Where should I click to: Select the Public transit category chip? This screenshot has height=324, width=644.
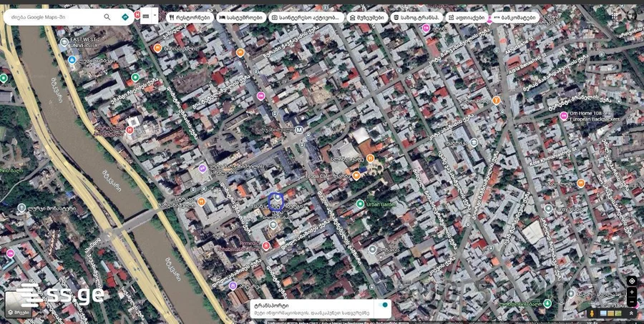pyautogui.click(x=417, y=17)
